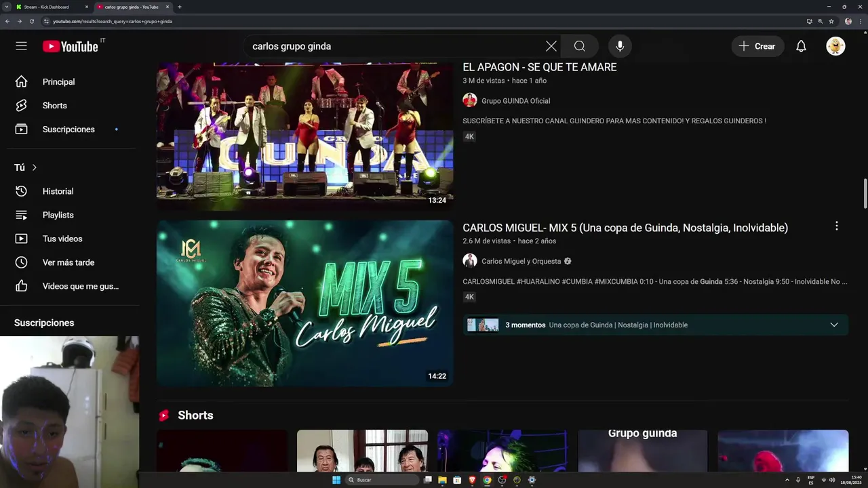The height and width of the screenshot is (488, 868).
Task: Open the CARLOS MIGUEL- MIX 5 title link
Action: pyautogui.click(x=625, y=228)
